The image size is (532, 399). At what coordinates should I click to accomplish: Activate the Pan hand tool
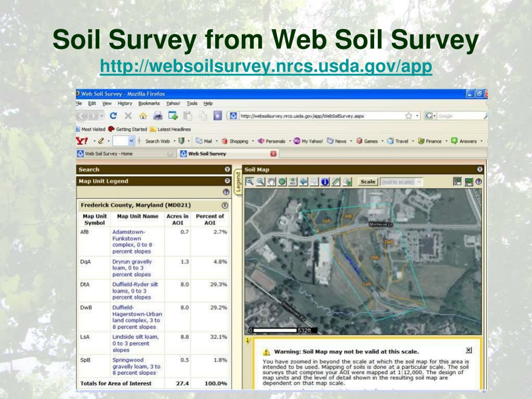pos(271,182)
